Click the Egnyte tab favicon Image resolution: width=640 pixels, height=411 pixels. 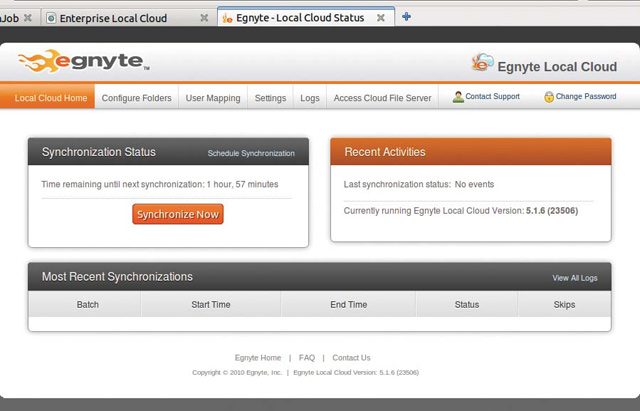pos(227,18)
